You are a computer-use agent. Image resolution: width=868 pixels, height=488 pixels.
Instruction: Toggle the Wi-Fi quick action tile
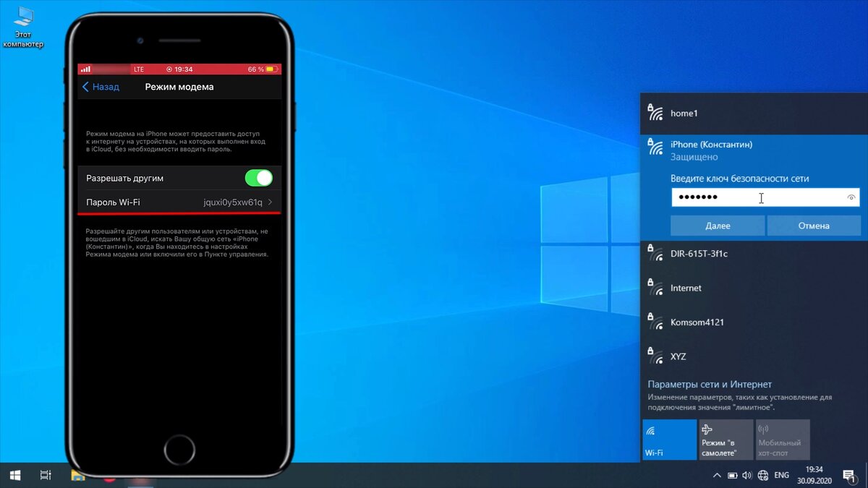point(669,440)
